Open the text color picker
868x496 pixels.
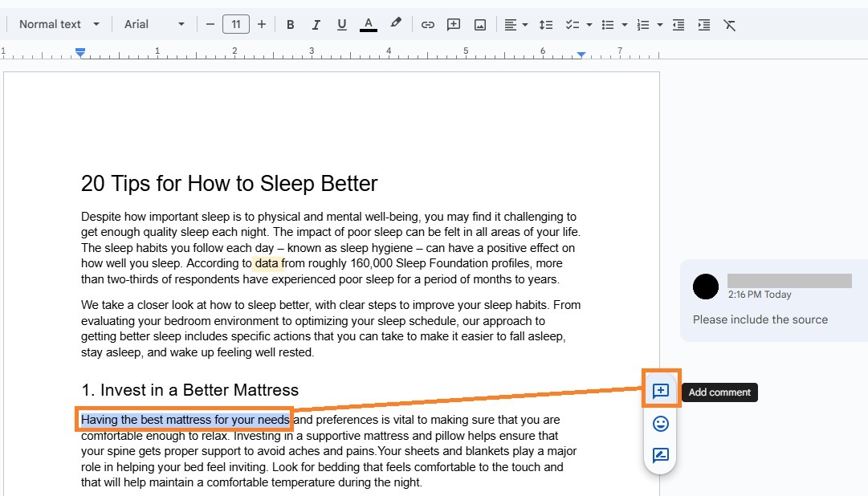(x=368, y=24)
